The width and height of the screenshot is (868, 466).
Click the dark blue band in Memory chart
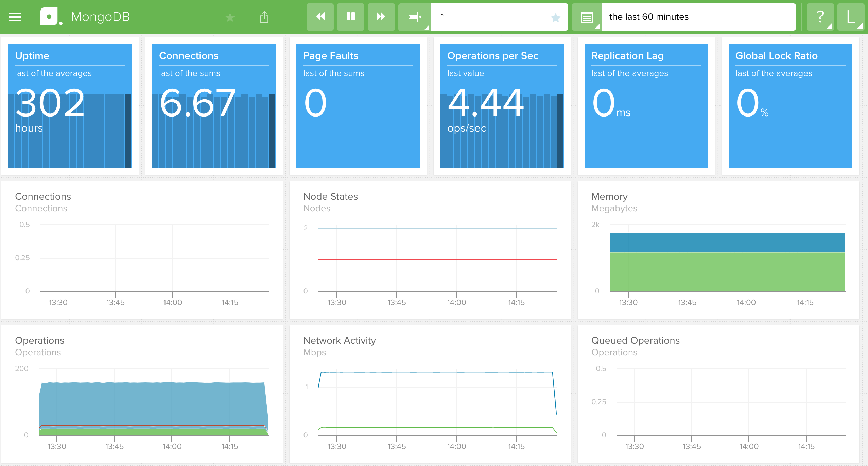[x=727, y=243]
